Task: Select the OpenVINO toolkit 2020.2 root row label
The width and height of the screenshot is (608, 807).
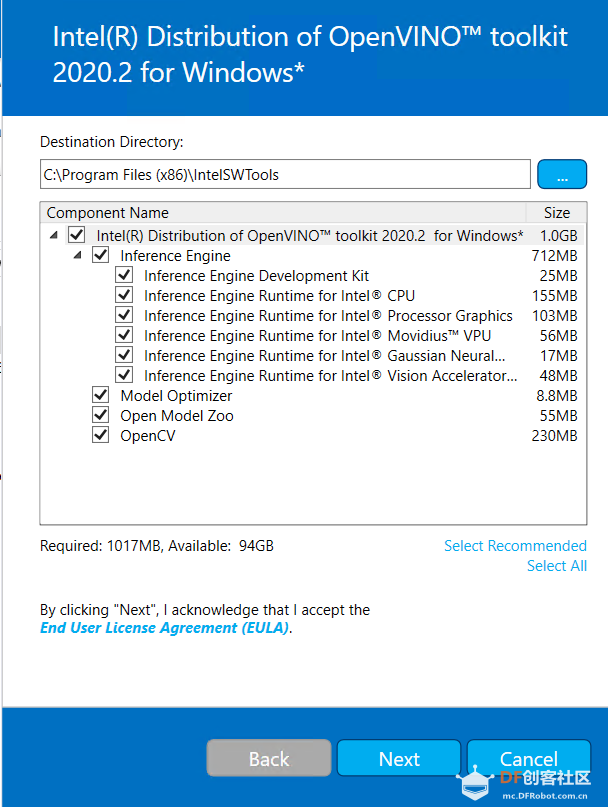Action: pos(310,236)
